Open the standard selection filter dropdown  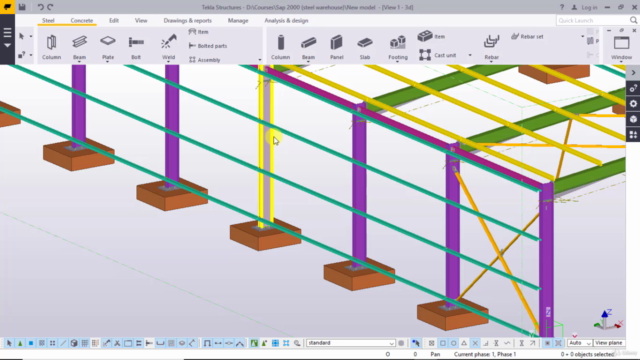coord(351,343)
